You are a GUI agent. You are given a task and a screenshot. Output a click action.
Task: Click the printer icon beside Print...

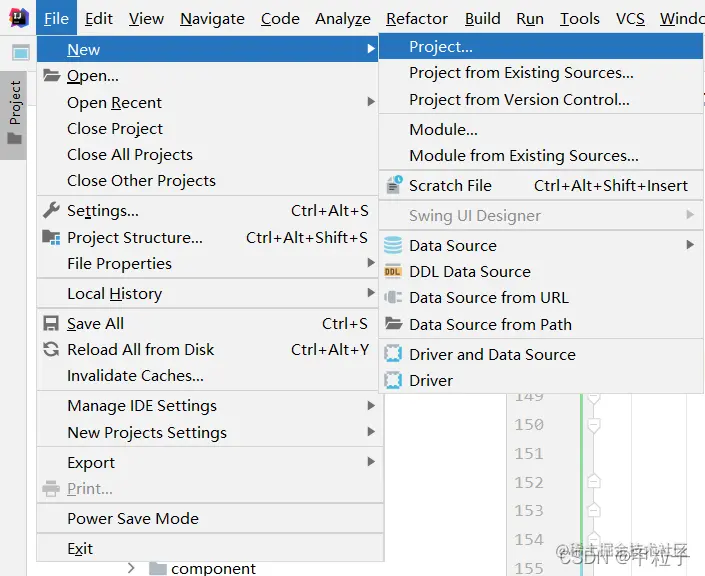point(51,488)
